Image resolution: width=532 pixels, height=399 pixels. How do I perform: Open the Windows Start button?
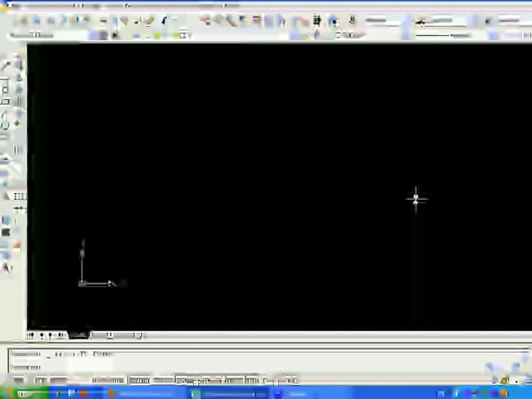point(24,393)
